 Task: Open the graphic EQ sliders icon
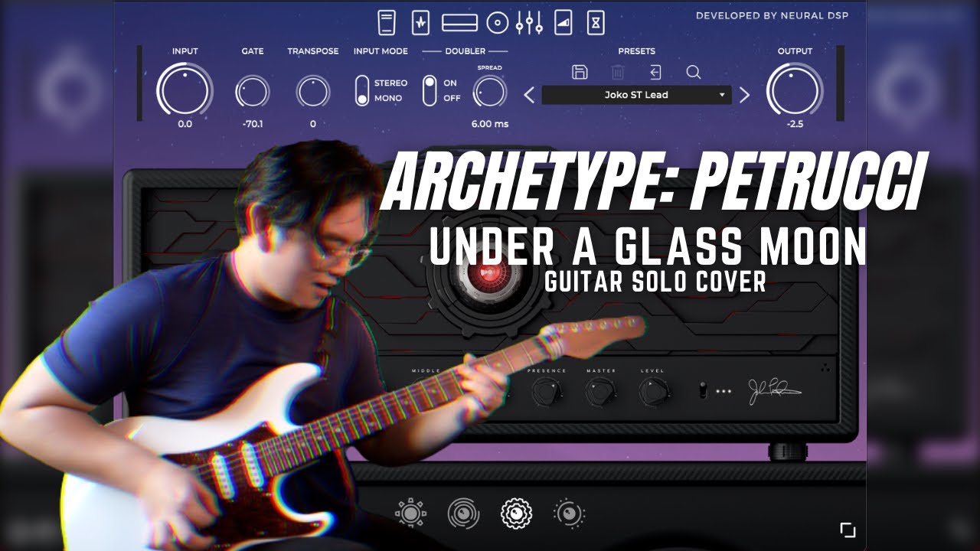(x=529, y=23)
